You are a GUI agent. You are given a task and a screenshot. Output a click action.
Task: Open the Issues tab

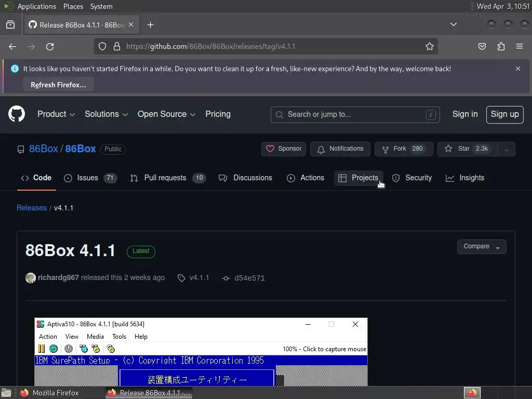coord(90,178)
